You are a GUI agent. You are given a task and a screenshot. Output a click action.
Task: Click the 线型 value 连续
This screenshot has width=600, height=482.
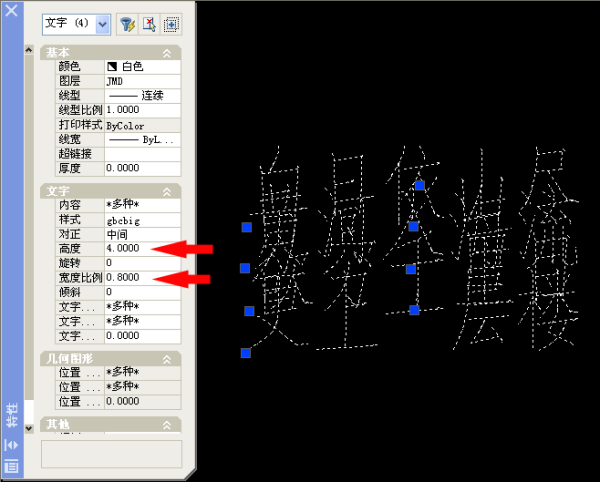tap(142, 96)
